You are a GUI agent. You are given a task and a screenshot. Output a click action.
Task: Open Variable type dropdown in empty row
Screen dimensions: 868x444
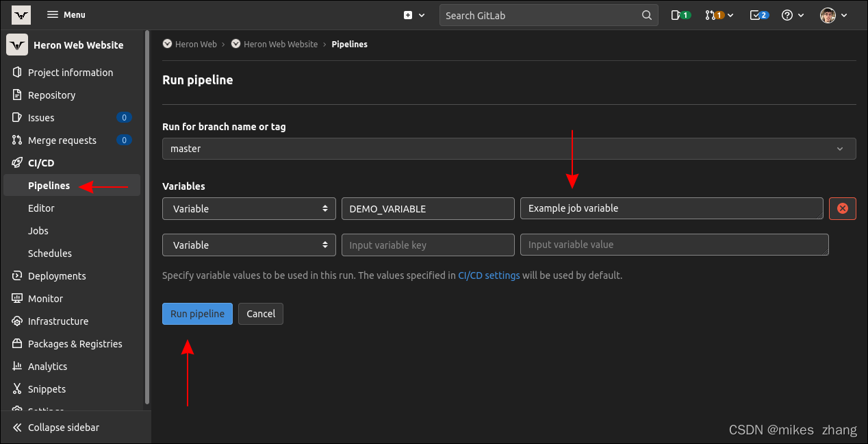249,245
